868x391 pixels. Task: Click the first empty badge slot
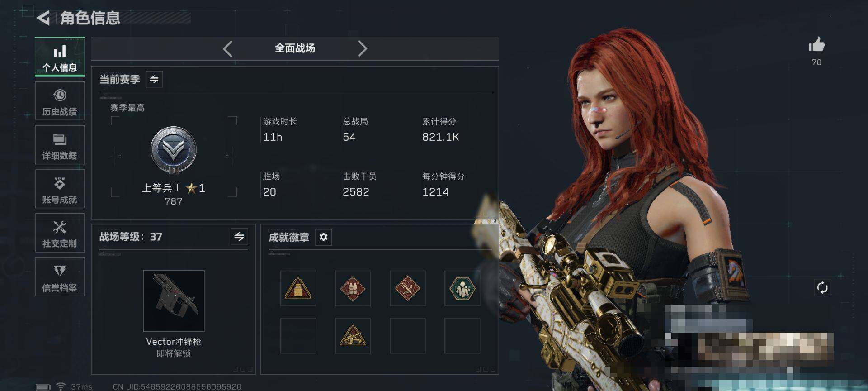pyautogui.click(x=298, y=335)
